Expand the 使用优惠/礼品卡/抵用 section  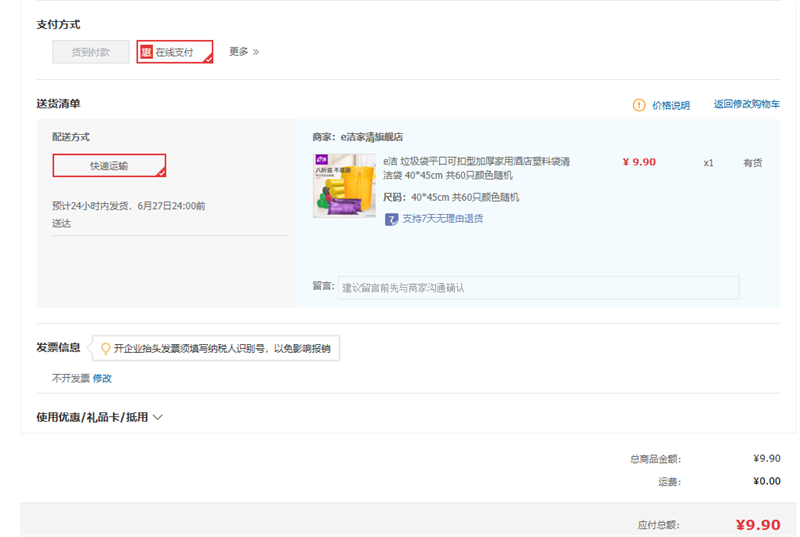pos(92,417)
